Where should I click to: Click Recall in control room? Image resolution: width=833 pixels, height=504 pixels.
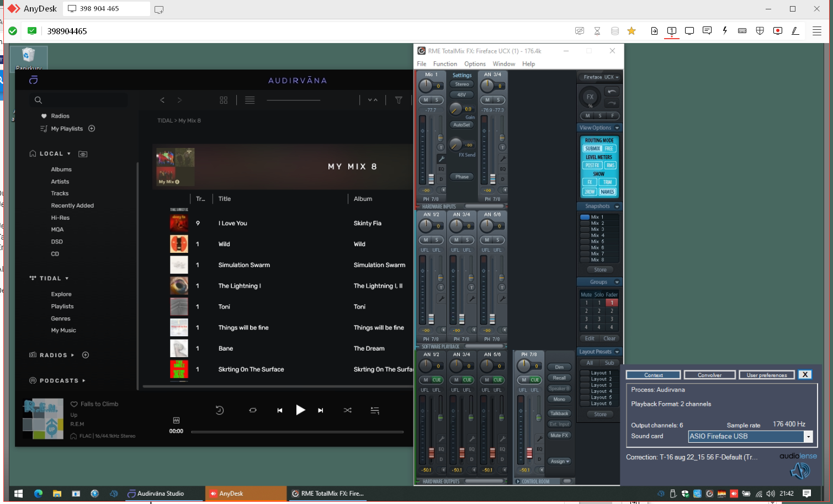point(559,378)
